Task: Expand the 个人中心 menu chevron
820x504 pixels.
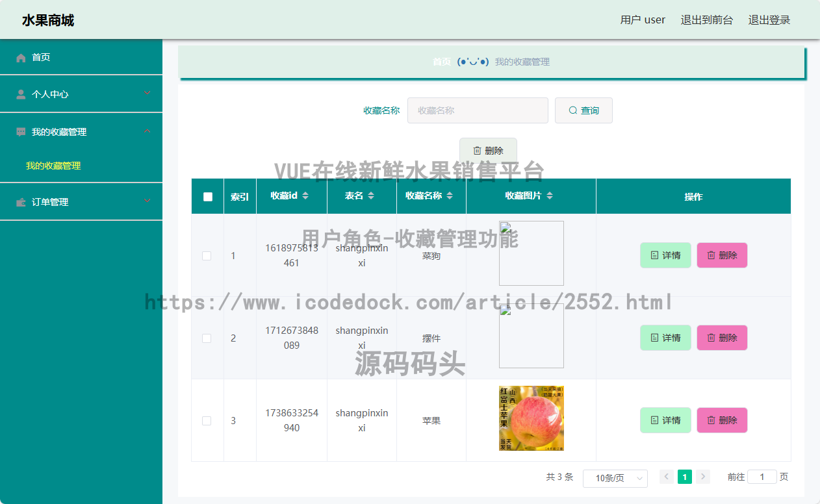Action: pyautogui.click(x=147, y=94)
